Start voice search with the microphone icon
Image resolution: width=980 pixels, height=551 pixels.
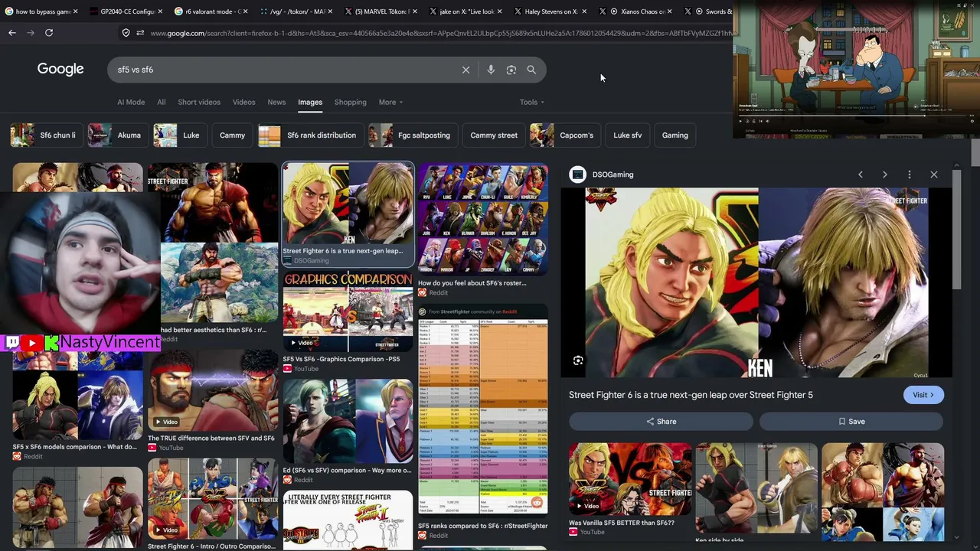491,70
